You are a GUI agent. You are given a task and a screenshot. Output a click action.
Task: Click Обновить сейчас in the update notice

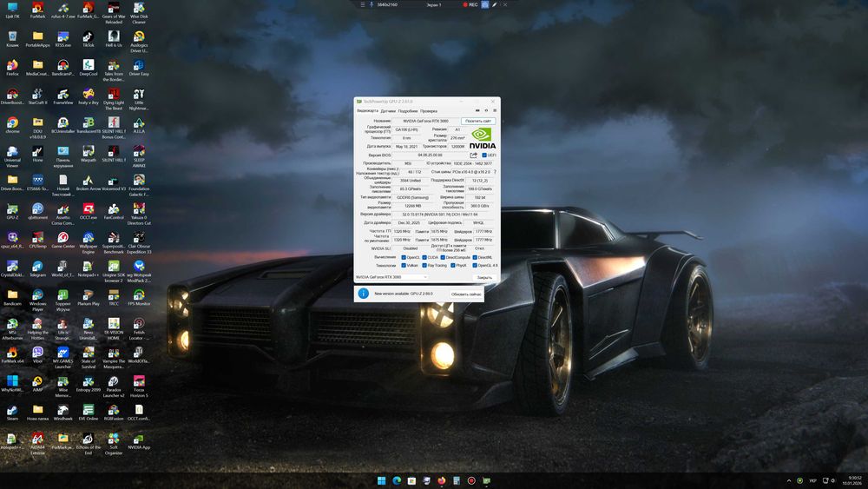pos(466,294)
